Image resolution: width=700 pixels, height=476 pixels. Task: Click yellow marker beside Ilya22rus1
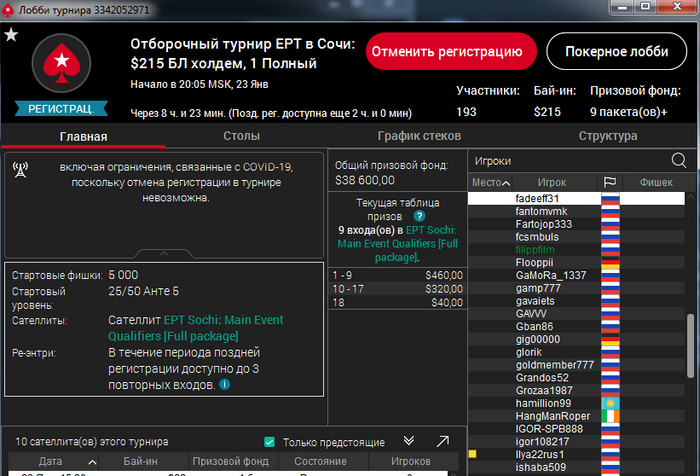tap(472, 454)
